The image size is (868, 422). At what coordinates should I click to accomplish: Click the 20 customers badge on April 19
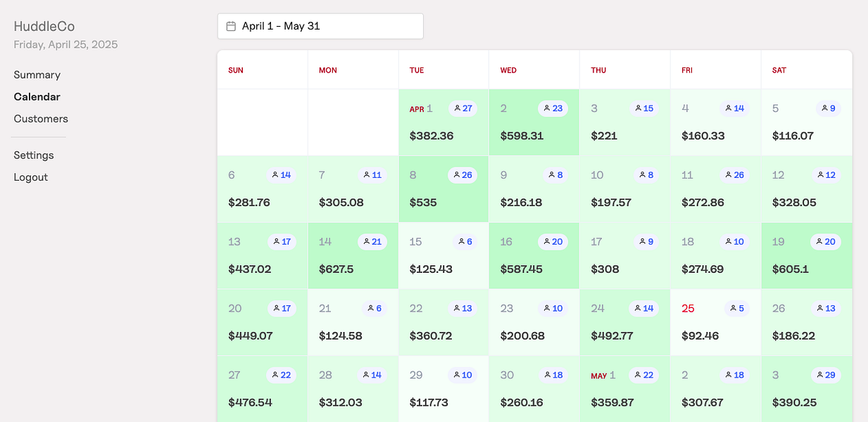(825, 242)
